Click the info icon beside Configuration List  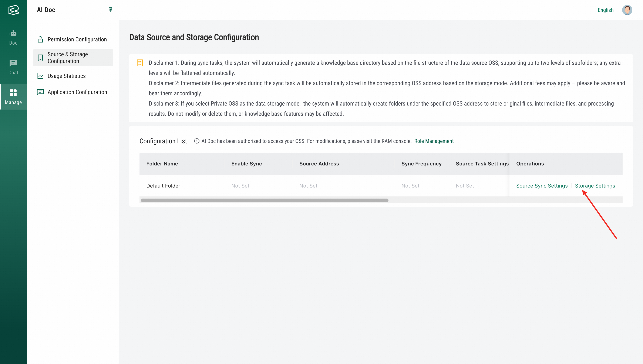tap(197, 141)
